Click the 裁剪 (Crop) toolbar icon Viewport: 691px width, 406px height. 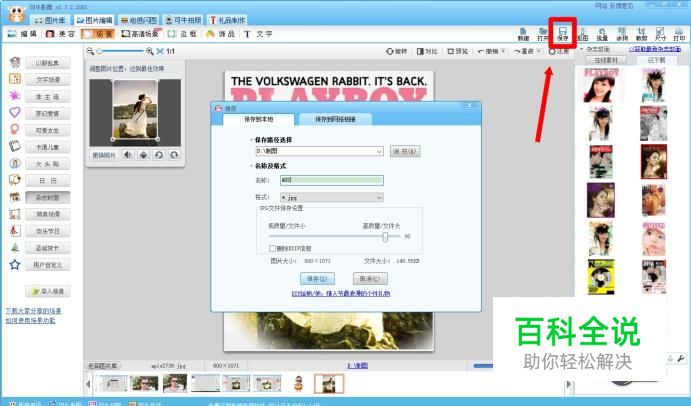click(x=641, y=34)
